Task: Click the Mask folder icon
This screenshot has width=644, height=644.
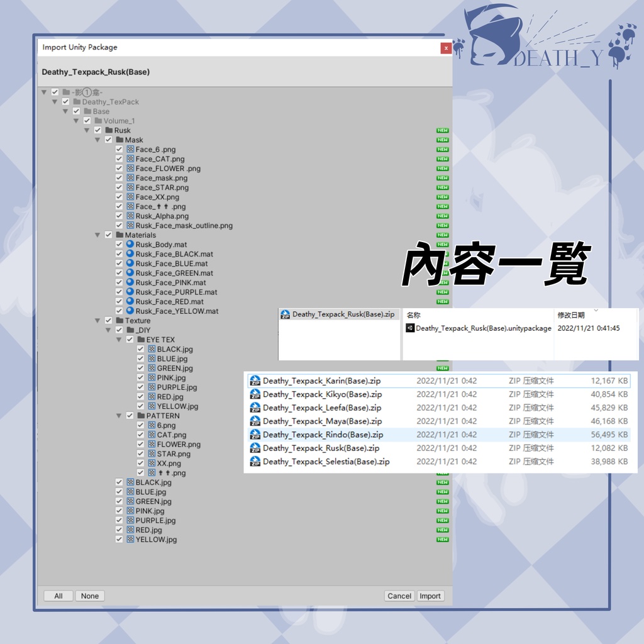Action: [x=119, y=140]
